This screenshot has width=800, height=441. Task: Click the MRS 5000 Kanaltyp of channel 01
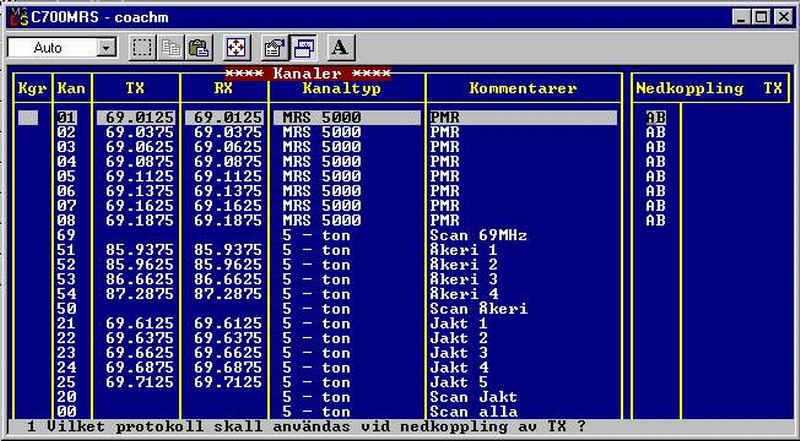tap(321, 118)
